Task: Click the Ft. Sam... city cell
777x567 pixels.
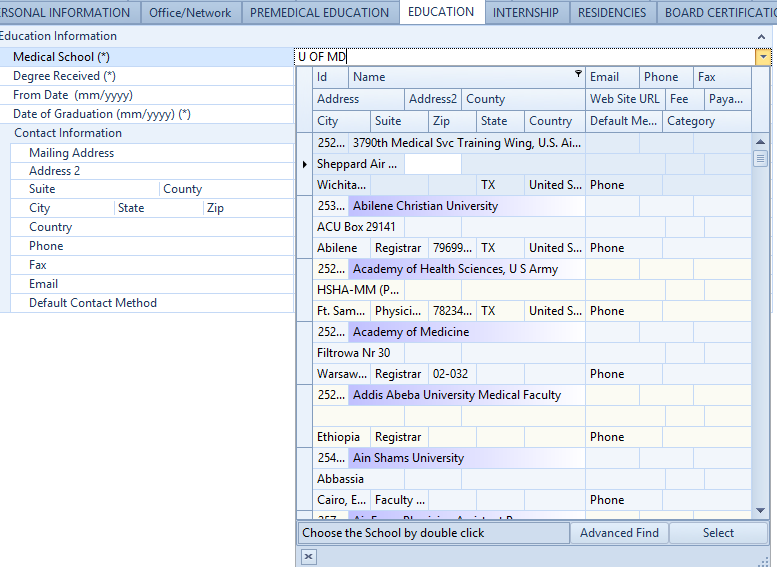Action: click(341, 311)
